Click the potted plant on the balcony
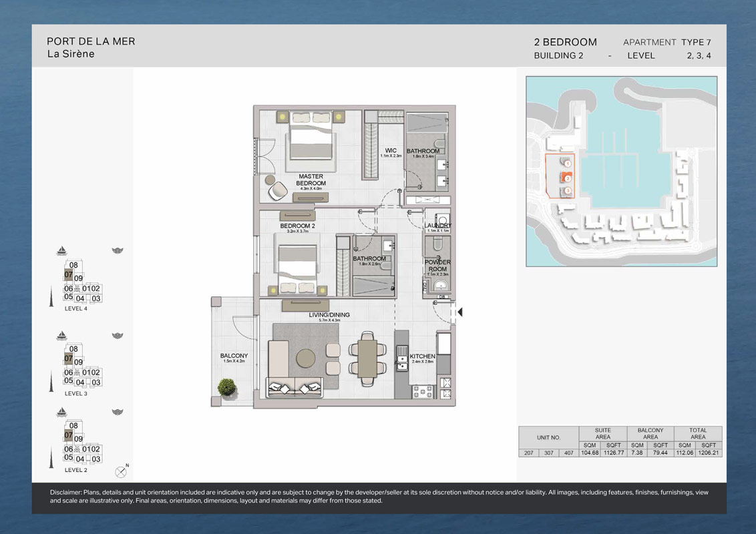The width and height of the screenshot is (756, 534). 227,386
